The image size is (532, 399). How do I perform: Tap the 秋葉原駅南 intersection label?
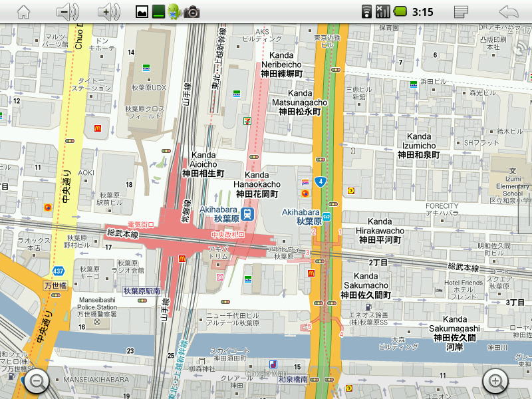[x=142, y=291]
